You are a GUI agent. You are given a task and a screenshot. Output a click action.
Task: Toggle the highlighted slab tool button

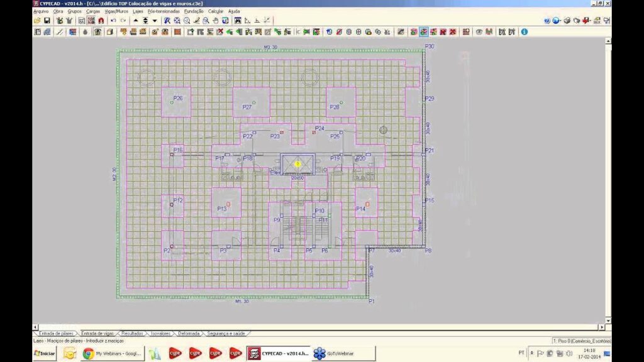click(x=424, y=31)
